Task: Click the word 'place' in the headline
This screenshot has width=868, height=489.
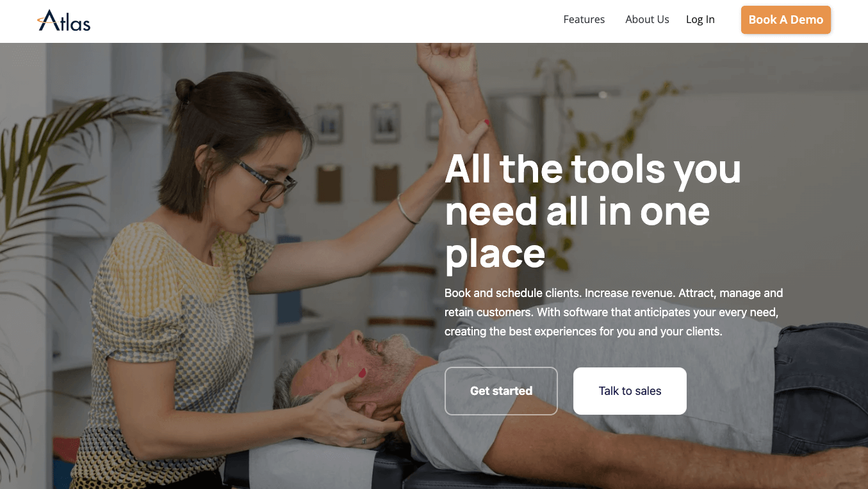Action: point(495,254)
